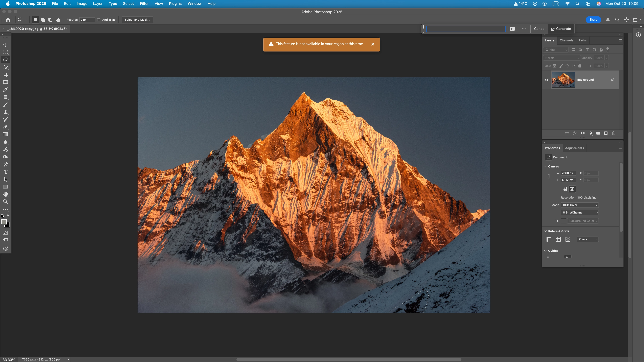Open the 8 Bits/Channel dropdown

[x=580, y=213]
